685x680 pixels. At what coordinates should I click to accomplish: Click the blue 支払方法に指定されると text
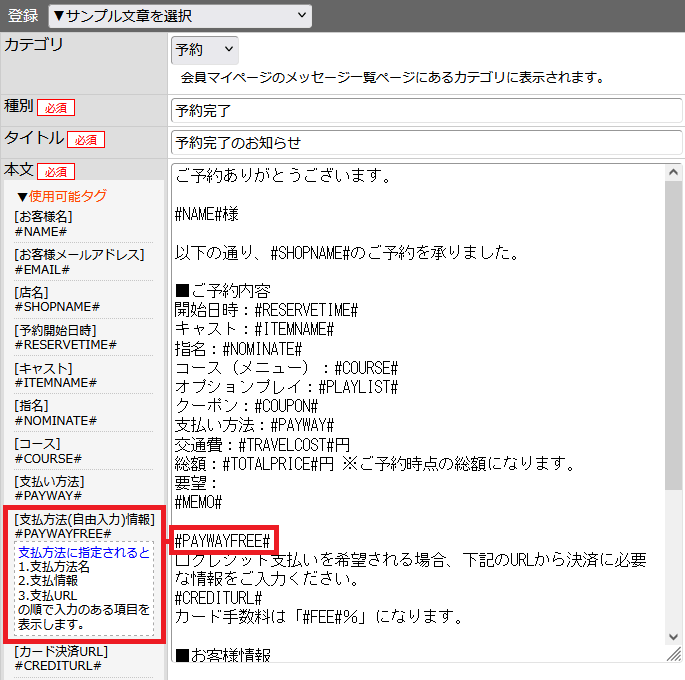(84, 552)
